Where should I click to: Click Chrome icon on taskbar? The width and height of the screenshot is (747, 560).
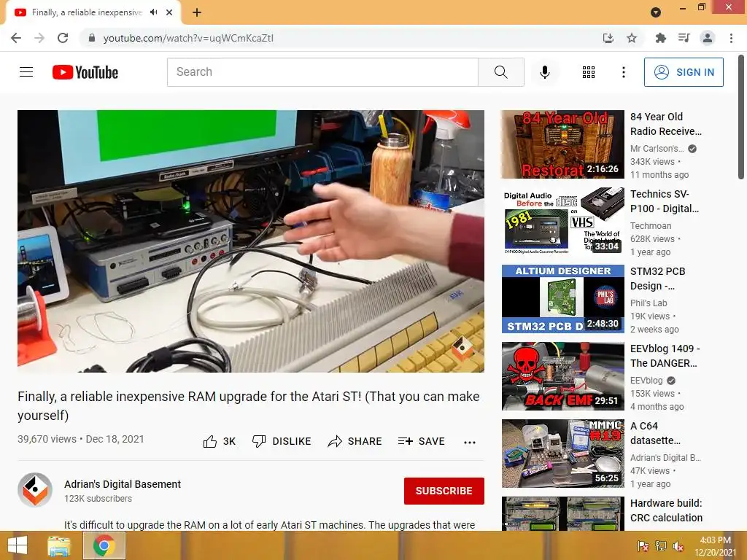click(104, 545)
